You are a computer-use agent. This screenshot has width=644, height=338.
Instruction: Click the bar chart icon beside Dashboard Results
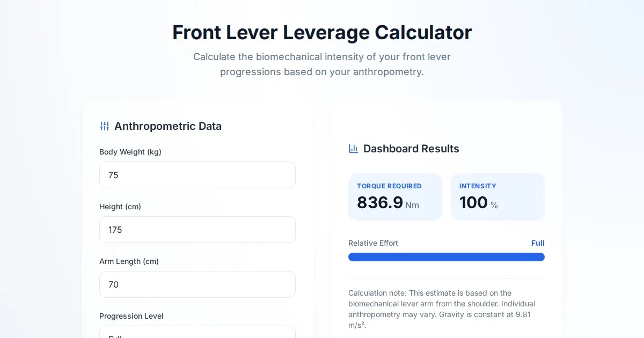[353, 149]
